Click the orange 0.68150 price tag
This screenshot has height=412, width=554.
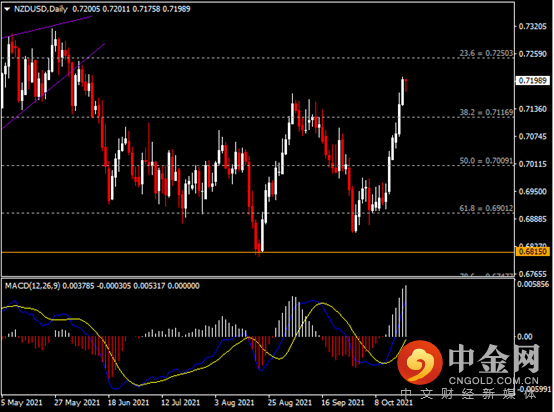[x=533, y=252]
